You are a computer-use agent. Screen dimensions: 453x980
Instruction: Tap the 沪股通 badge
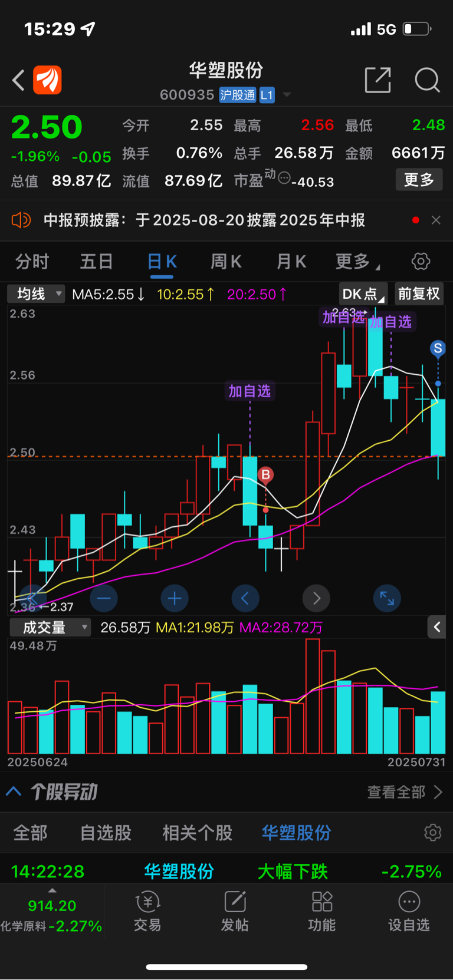click(238, 95)
